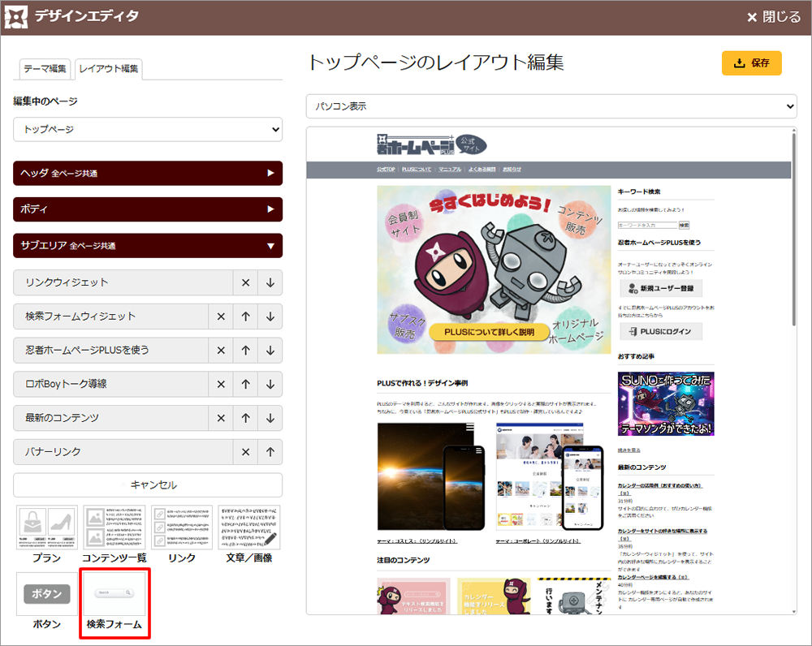The height and width of the screenshot is (646, 812).
Task: Click the 保存 save button
Action: click(751, 63)
